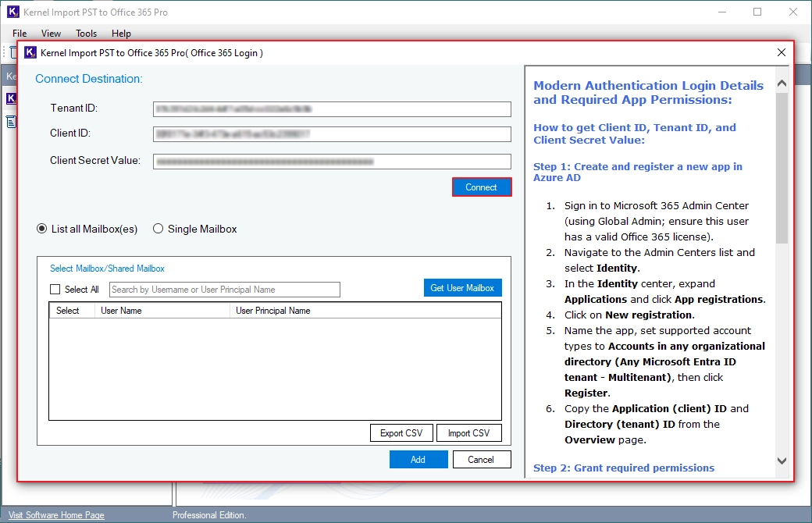Image resolution: width=812 pixels, height=523 pixels.
Task: Click the Client Secret Value field
Action: pyautogui.click(x=332, y=162)
